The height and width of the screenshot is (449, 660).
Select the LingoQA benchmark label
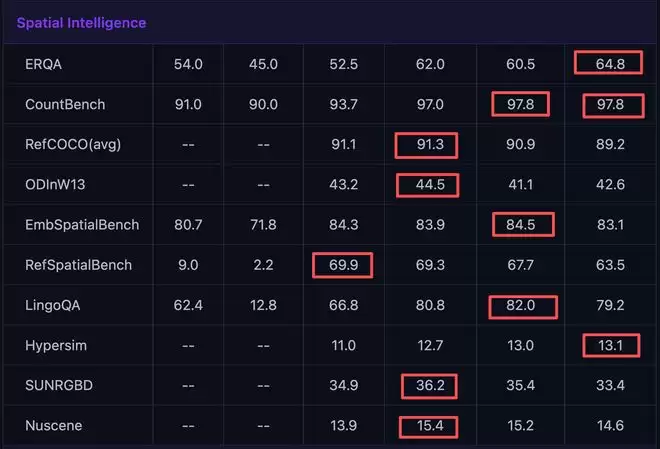pyautogui.click(x=56, y=306)
